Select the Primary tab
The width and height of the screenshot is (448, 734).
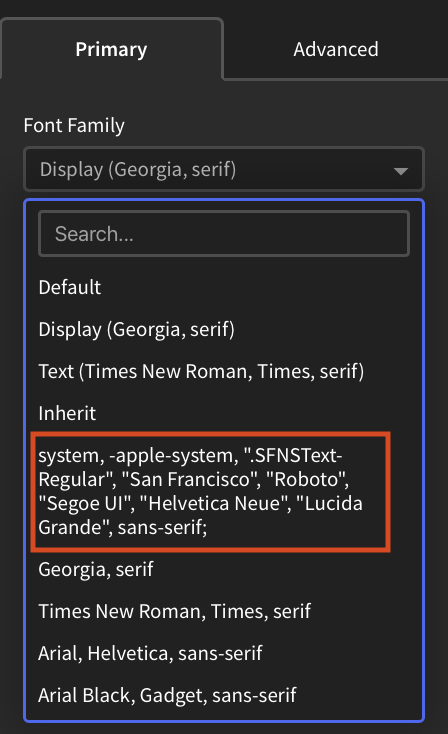[x=111, y=49]
